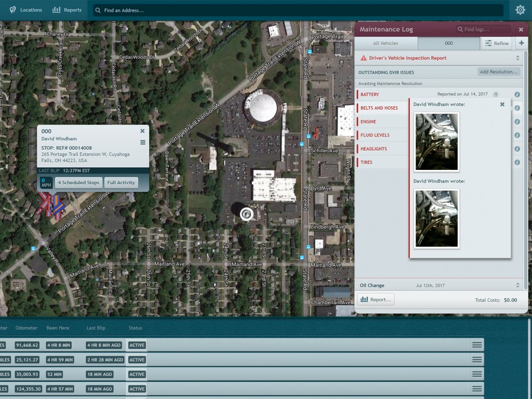Sort by the Status column header
This screenshot has height=399, width=532.
[135, 328]
